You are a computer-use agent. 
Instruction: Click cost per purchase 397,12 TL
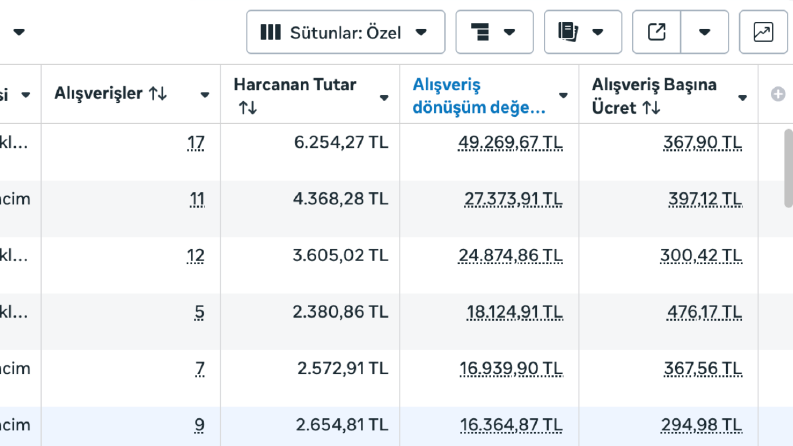click(706, 199)
